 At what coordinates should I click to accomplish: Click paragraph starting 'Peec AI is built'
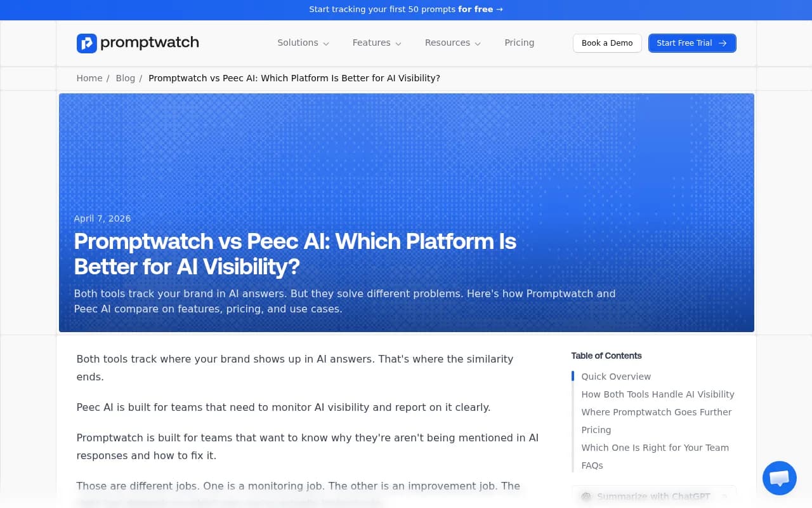click(x=283, y=407)
